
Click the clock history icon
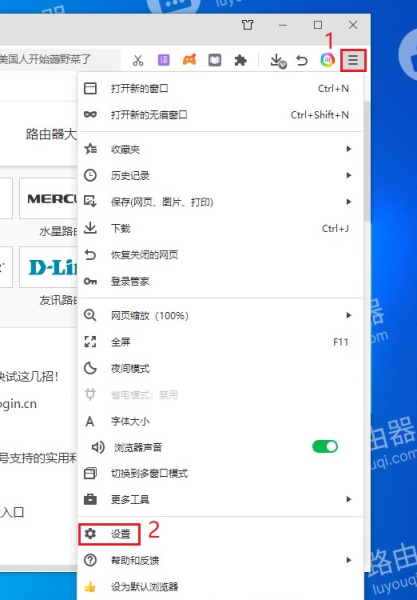point(90,175)
